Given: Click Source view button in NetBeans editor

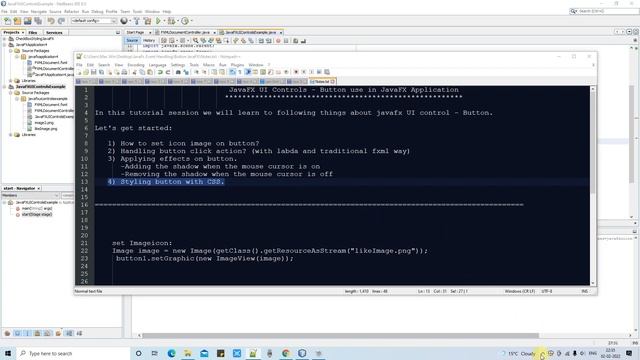Looking at the screenshot, I should click(132, 40).
